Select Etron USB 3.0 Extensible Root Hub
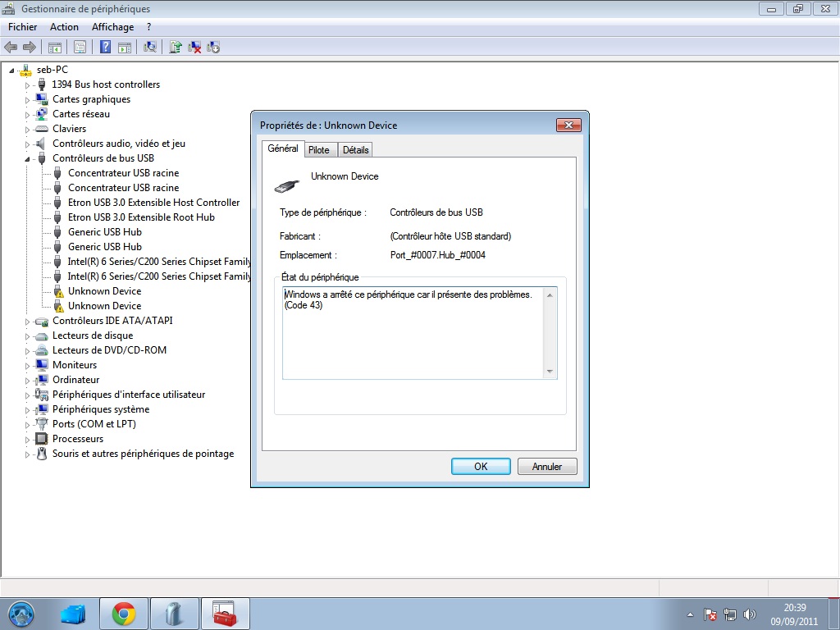 (x=141, y=217)
